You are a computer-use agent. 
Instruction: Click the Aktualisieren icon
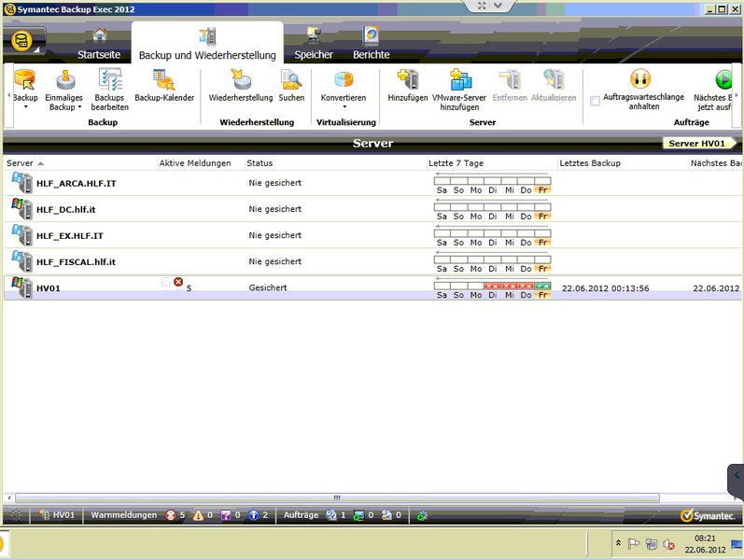pos(554,79)
